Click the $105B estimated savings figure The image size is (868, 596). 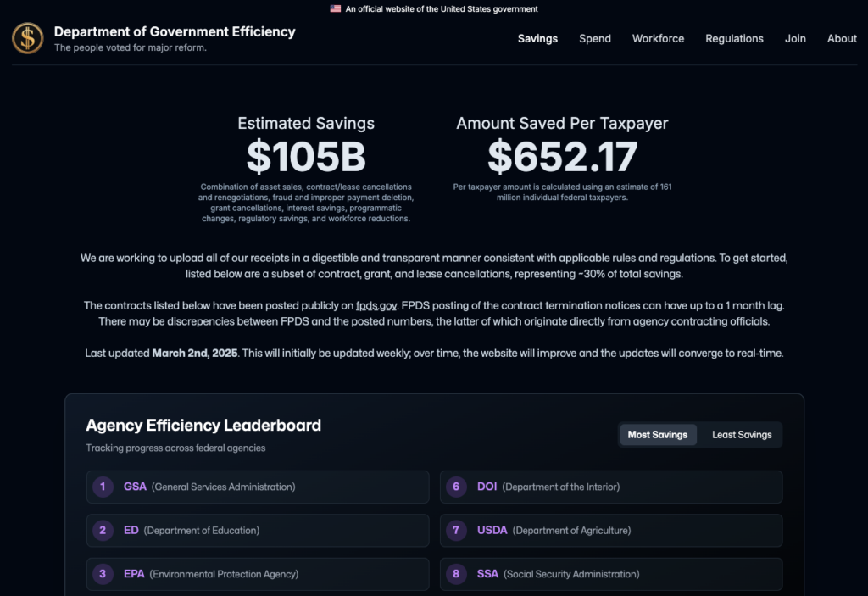(306, 157)
